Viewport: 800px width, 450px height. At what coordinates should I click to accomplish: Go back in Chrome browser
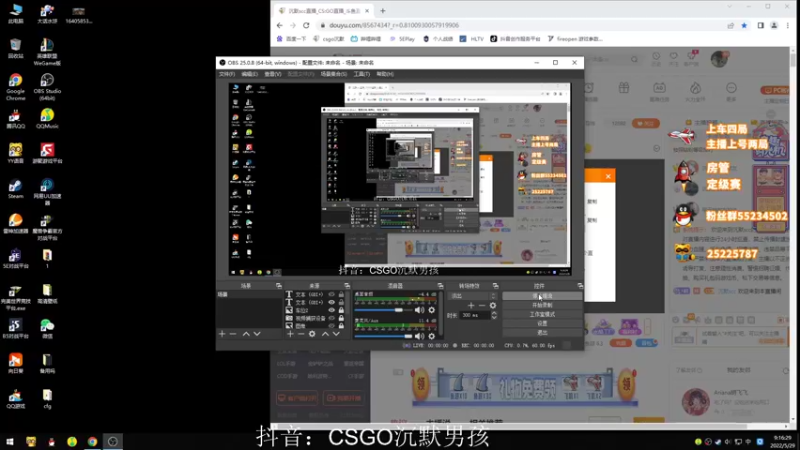(280, 25)
